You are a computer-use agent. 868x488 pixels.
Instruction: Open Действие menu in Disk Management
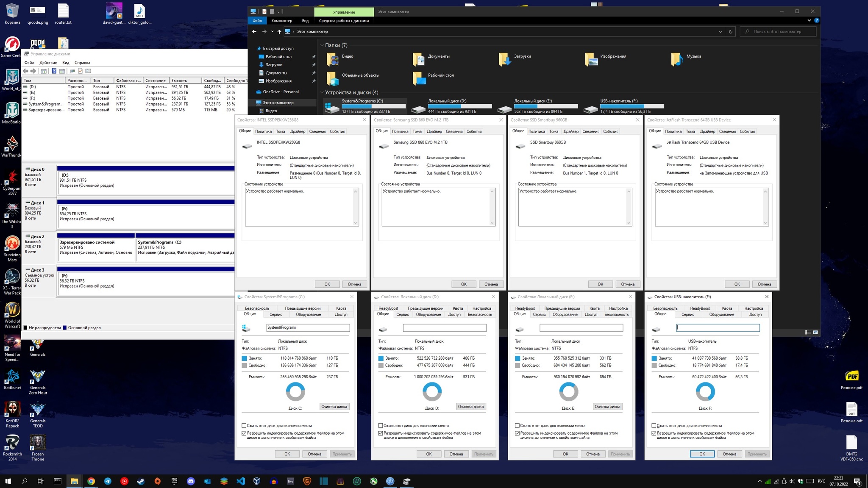click(48, 63)
